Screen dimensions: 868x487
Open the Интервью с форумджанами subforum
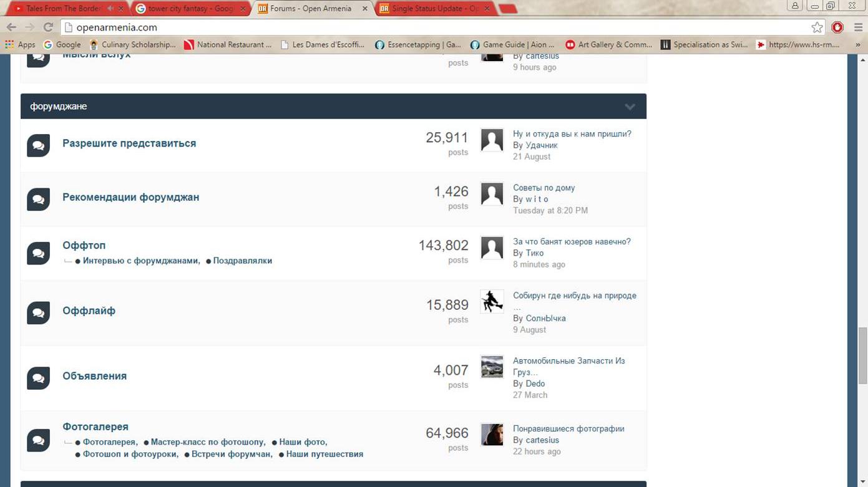[x=140, y=261]
